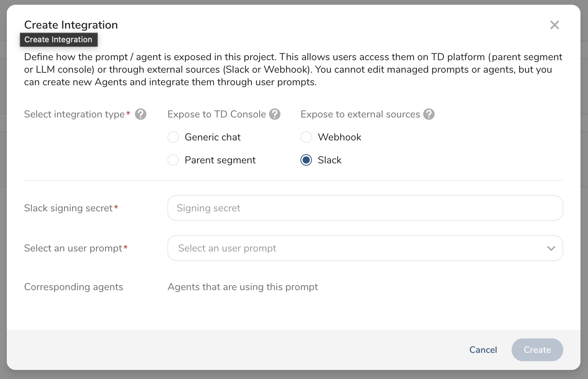The width and height of the screenshot is (588, 379).
Task: Click the Select an user prompt label
Action: [73, 248]
